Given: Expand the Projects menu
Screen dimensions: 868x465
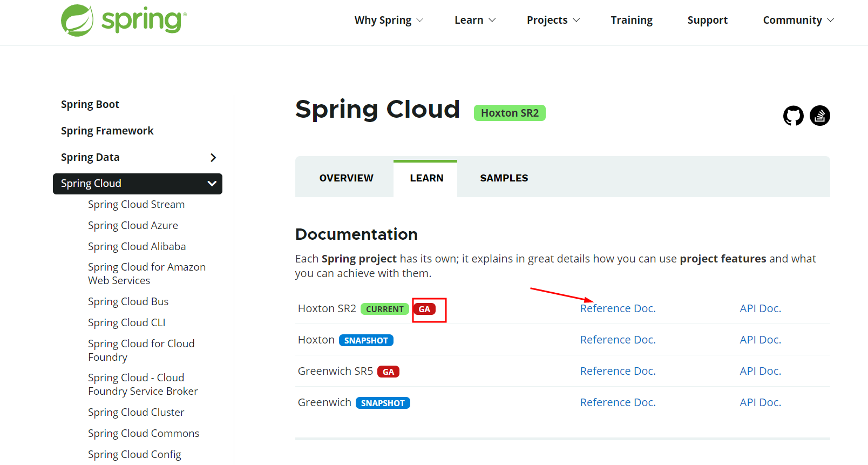Looking at the screenshot, I should pos(553,21).
